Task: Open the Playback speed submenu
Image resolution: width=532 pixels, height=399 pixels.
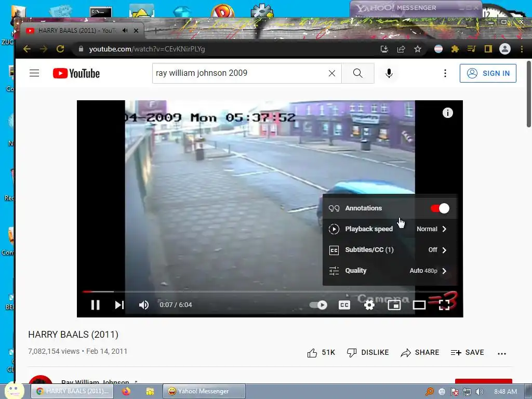Action: pos(390,229)
